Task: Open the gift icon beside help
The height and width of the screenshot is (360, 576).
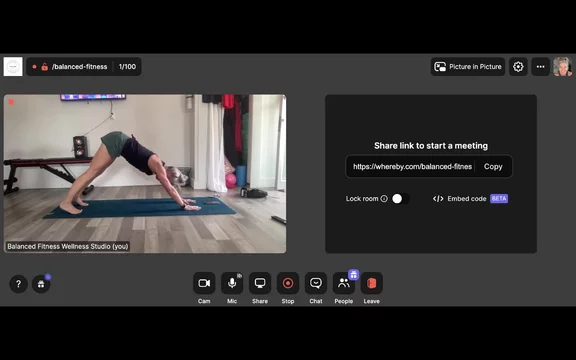Action: 41,284
